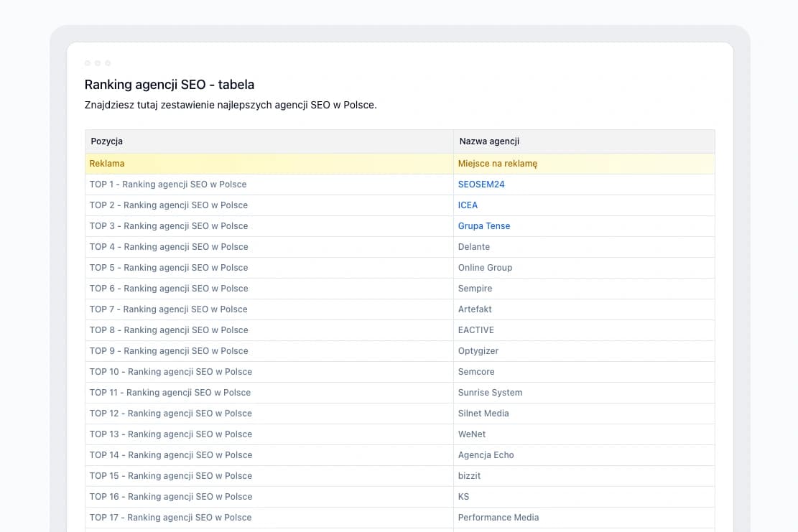Select the Performance Media agency cell
Screen dimensions: 798x532
[x=498, y=518]
